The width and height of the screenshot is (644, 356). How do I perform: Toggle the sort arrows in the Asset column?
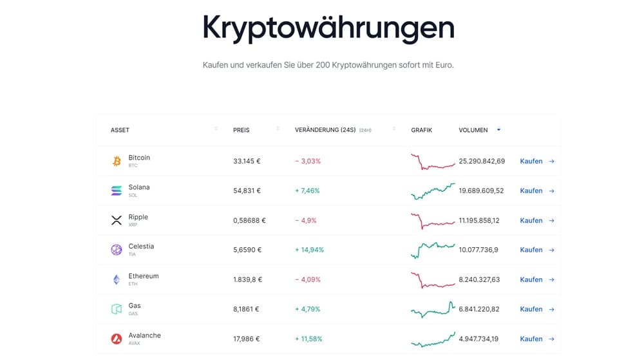[x=216, y=129]
